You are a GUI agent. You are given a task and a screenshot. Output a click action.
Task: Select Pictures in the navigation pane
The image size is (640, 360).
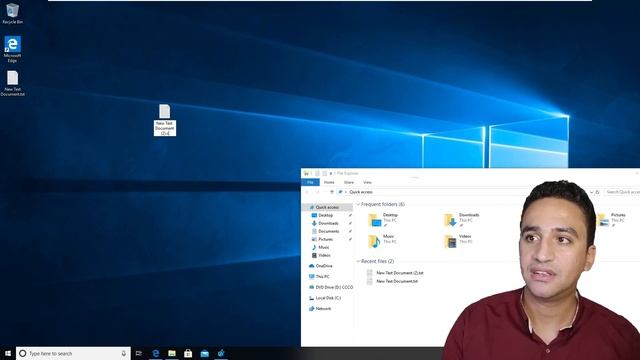(x=325, y=239)
